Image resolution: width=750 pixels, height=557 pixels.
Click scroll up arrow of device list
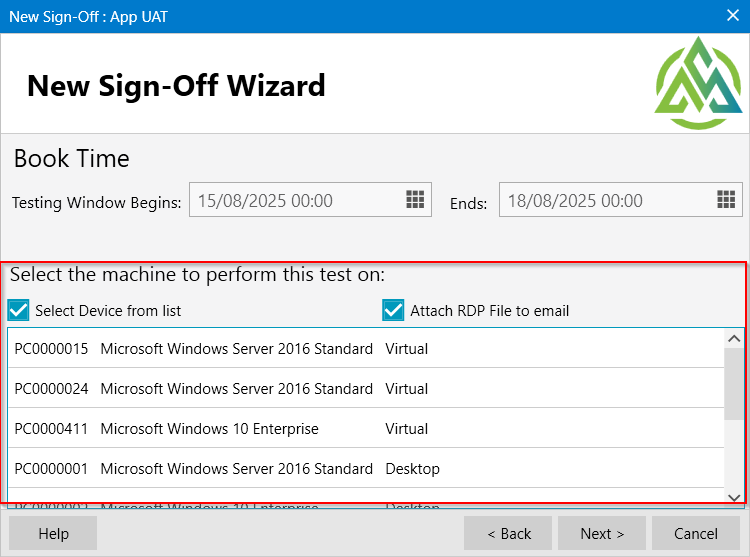[734, 339]
